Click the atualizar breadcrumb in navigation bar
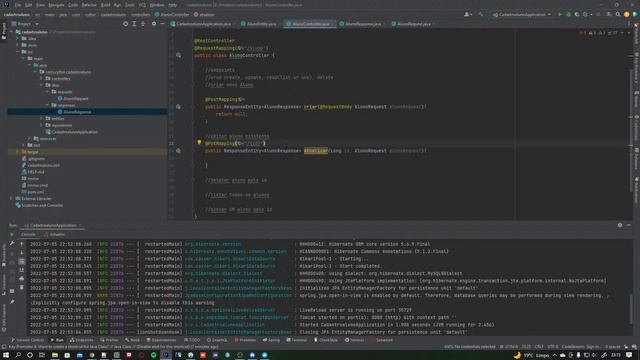The width and height of the screenshot is (640, 360). tap(204, 15)
